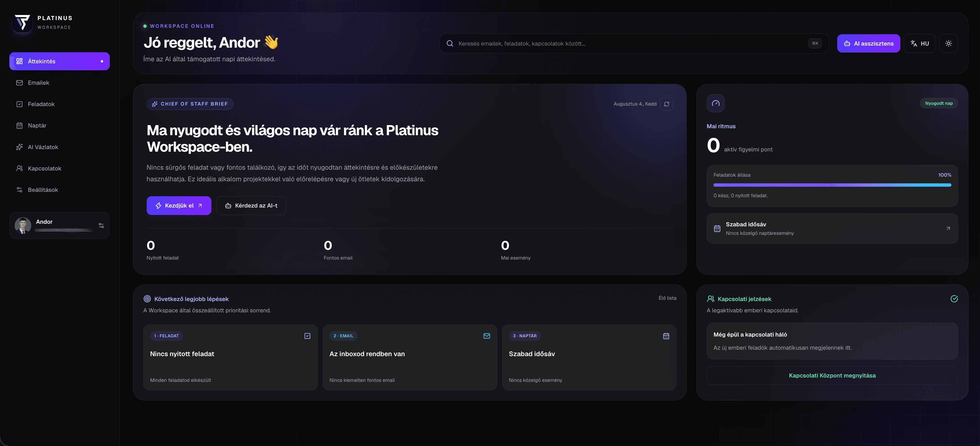980x446 pixels.
Task: Click the 3 · NAPTÁR tag
Action: (525, 336)
